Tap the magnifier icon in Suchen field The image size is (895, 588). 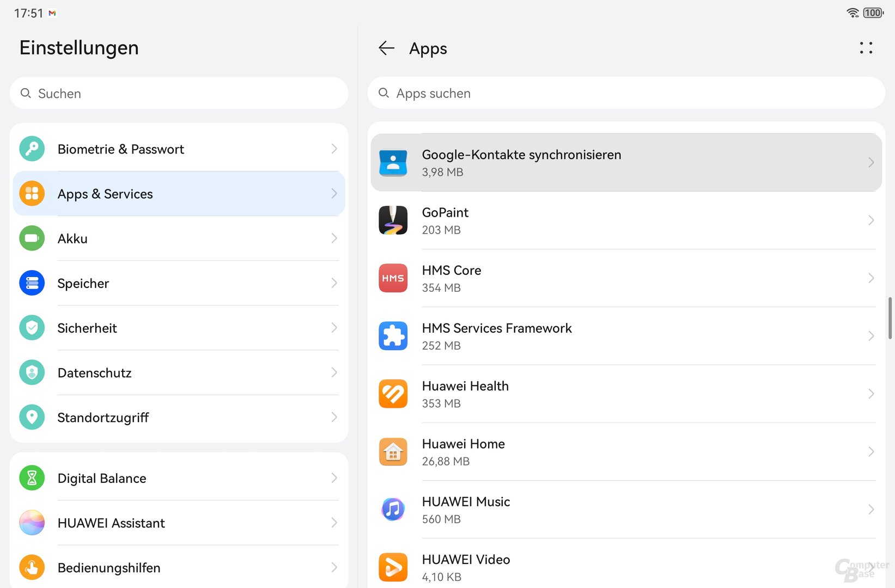[x=26, y=93]
